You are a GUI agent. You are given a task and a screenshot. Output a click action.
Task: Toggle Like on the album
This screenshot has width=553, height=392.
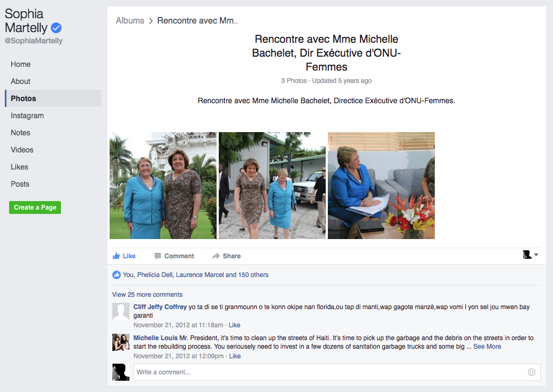click(x=124, y=256)
